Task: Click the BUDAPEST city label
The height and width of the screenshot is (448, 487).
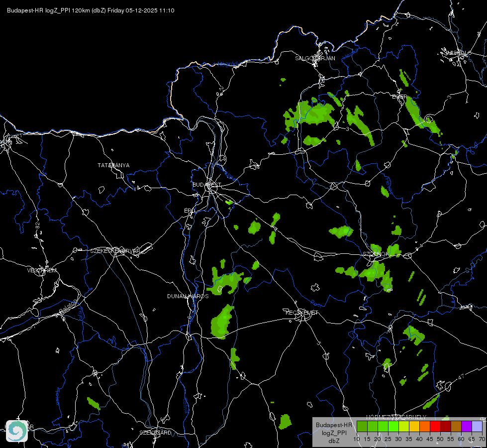Action: 207,185
